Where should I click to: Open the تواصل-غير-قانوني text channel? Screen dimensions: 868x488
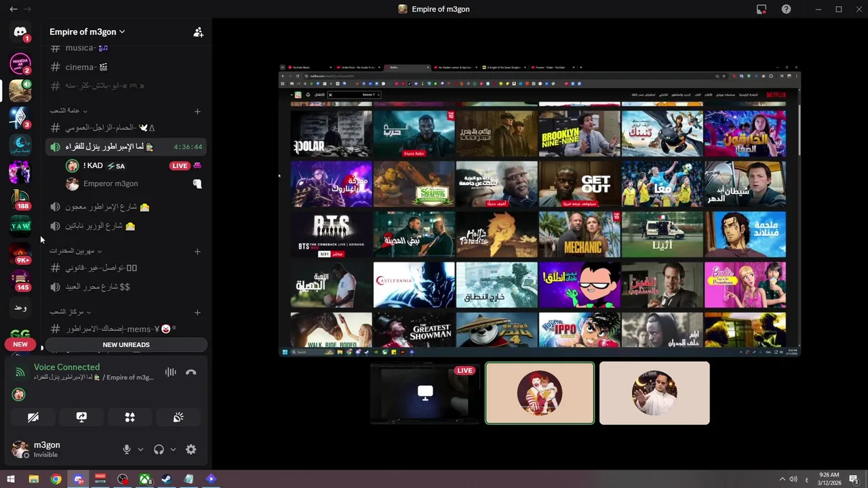pos(125,268)
